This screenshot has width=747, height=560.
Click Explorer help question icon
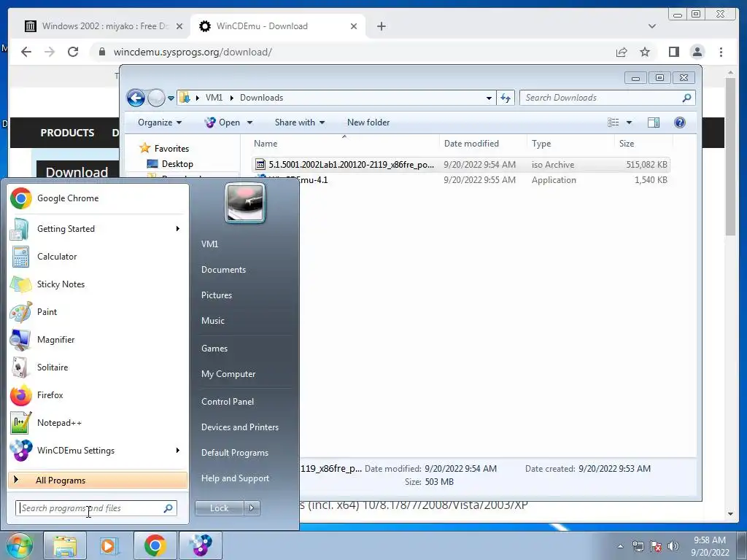[680, 122]
